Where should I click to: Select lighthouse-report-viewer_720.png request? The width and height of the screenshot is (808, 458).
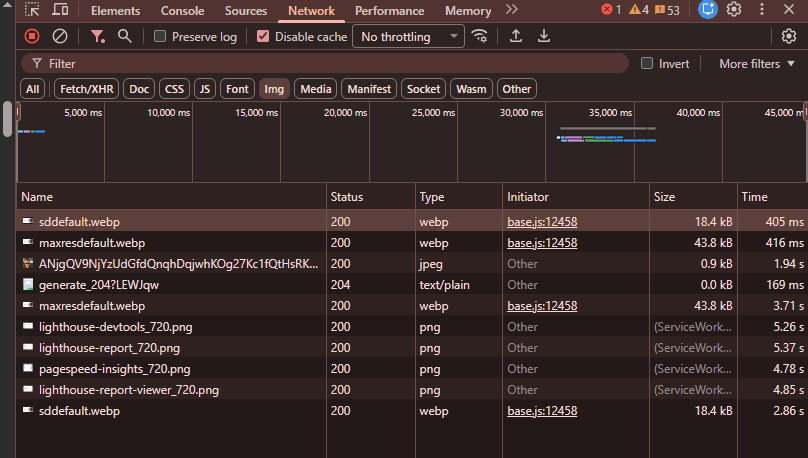coord(412,390)
